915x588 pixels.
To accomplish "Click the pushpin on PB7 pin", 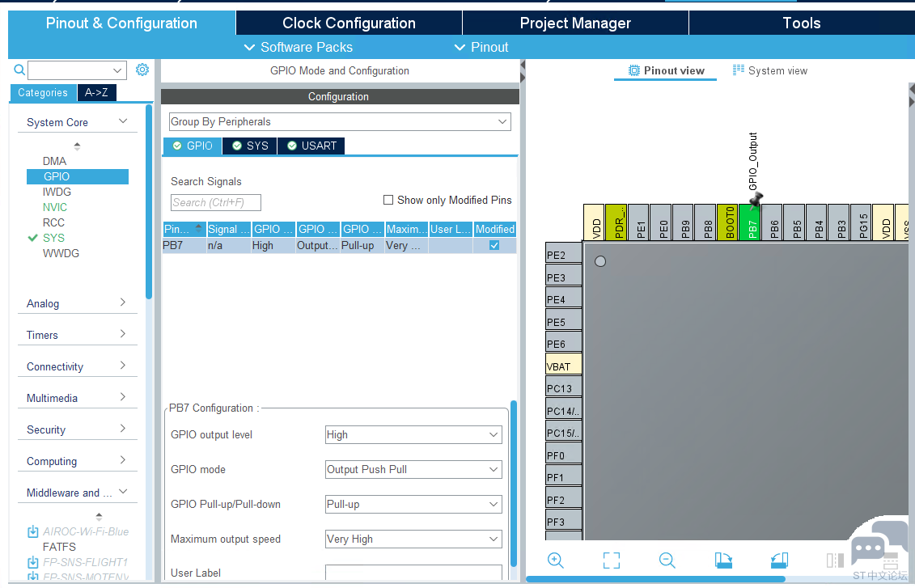I will [x=756, y=201].
